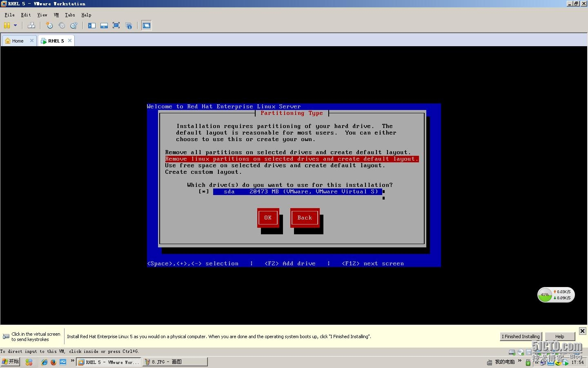Open the Tabs menu
Screen dimensions: 588x368
pos(70,15)
